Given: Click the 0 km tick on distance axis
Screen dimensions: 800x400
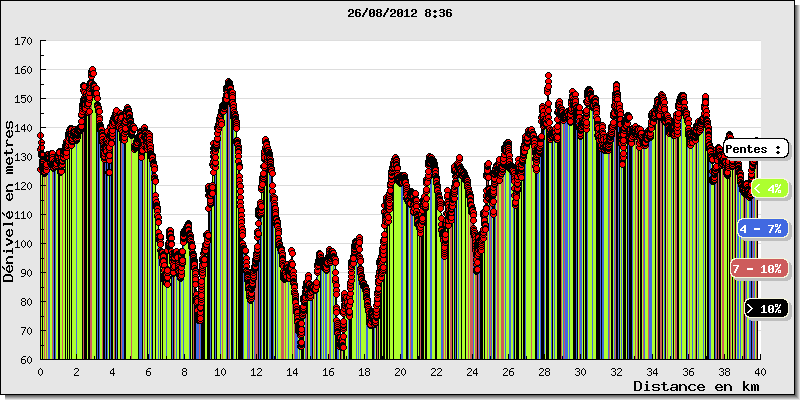Looking at the screenshot, I should tap(40, 371).
